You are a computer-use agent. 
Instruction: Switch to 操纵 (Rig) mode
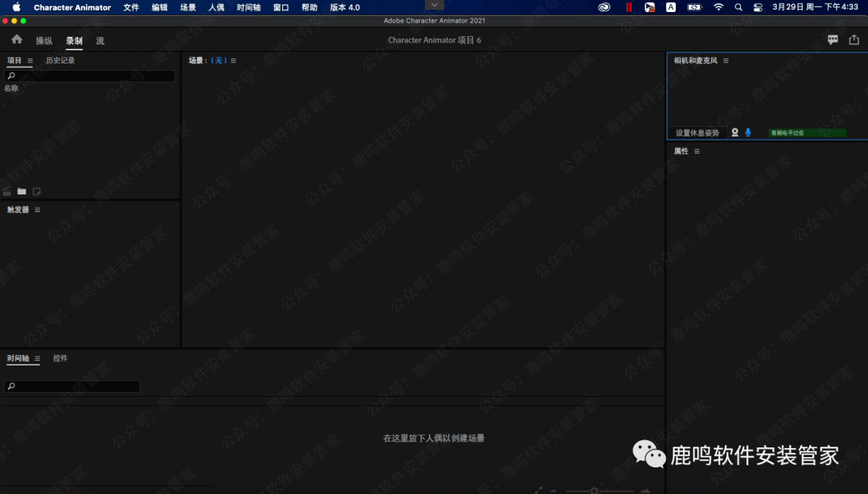tap(43, 41)
